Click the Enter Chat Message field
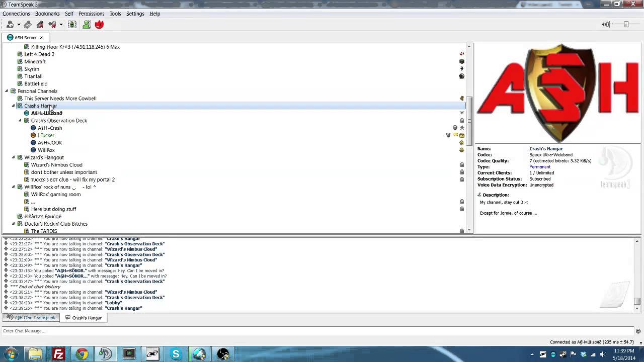The image size is (644, 362). point(317,331)
